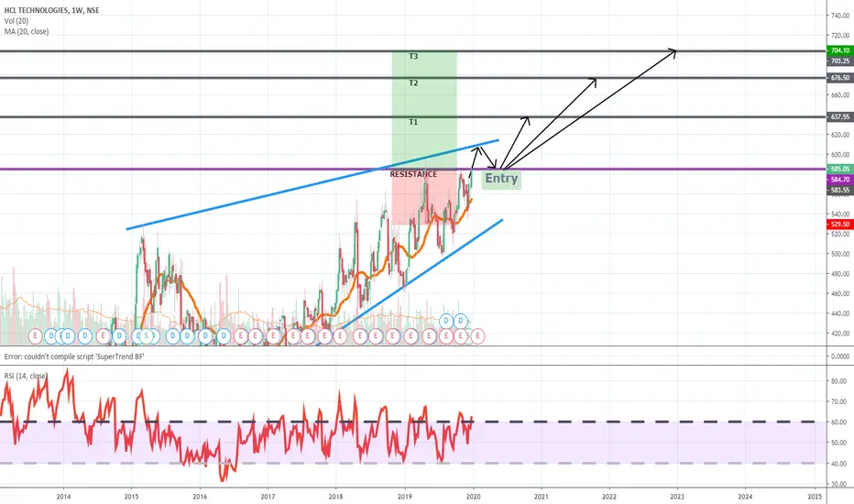Image resolution: width=854 pixels, height=504 pixels.
Task: Select the MA (20, close) indicator legend
Action: point(27,31)
